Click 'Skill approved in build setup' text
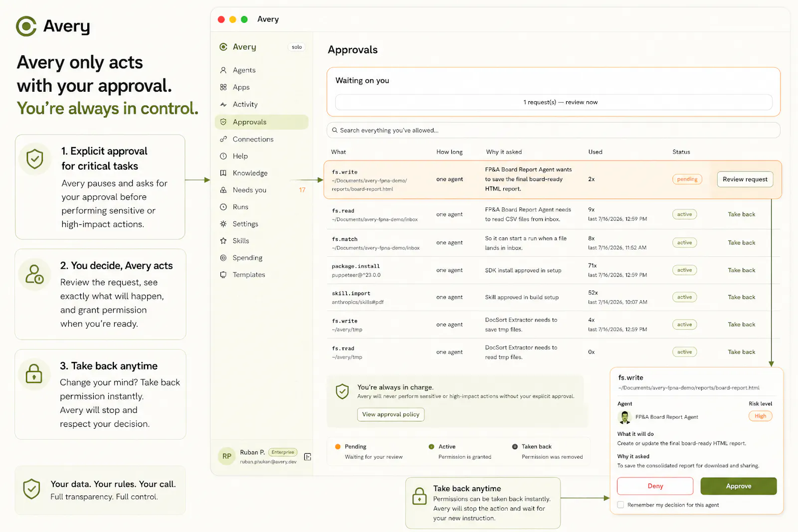The image size is (798, 532). click(x=522, y=297)
